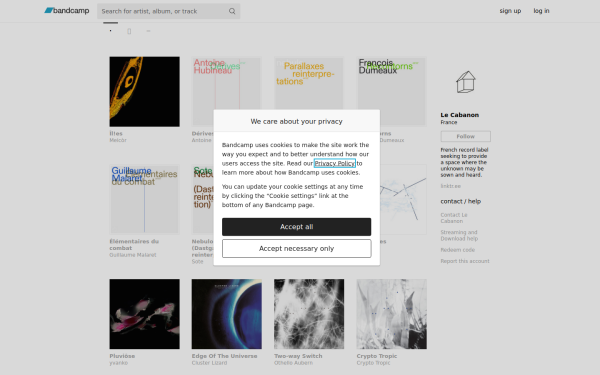Click Élémentaires du combat title text
Viewport: 600px width, 375px height.
134,245
